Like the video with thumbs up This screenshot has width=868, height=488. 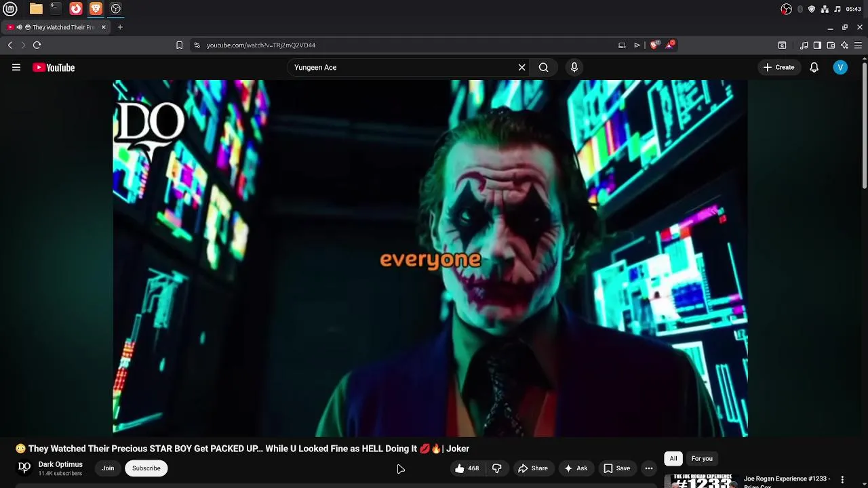coord(467,468)
